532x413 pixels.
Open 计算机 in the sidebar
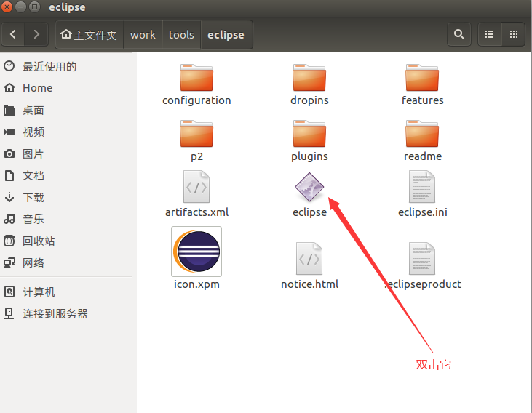point(65,292)
